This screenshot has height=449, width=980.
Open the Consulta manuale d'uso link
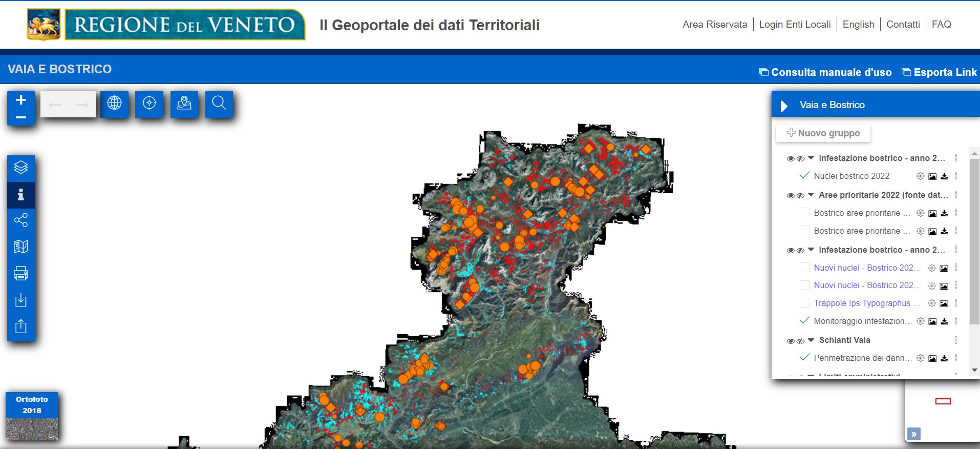tap(825, 72)
